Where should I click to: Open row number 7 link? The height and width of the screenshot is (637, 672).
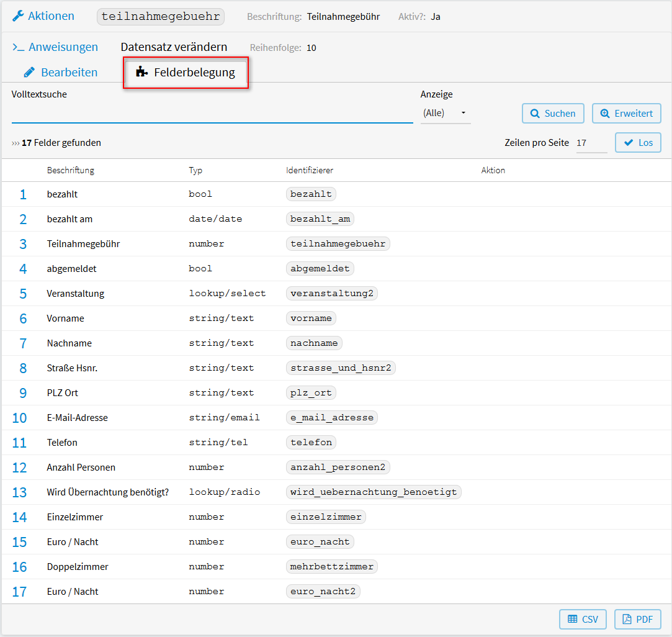(x=23, y=343)
